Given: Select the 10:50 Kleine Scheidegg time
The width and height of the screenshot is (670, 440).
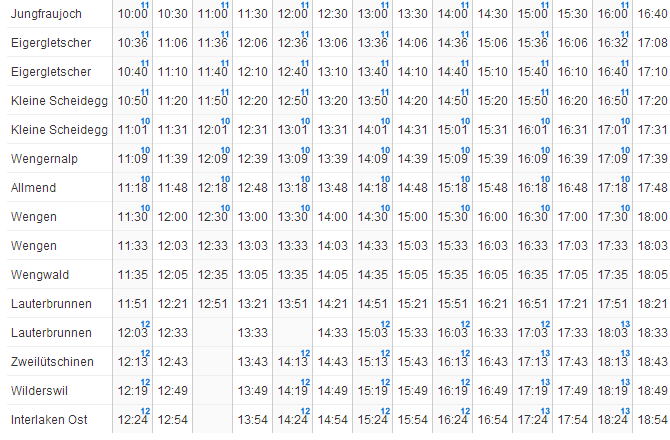Looking at the screenshot, I should click(x=131, y=101).
